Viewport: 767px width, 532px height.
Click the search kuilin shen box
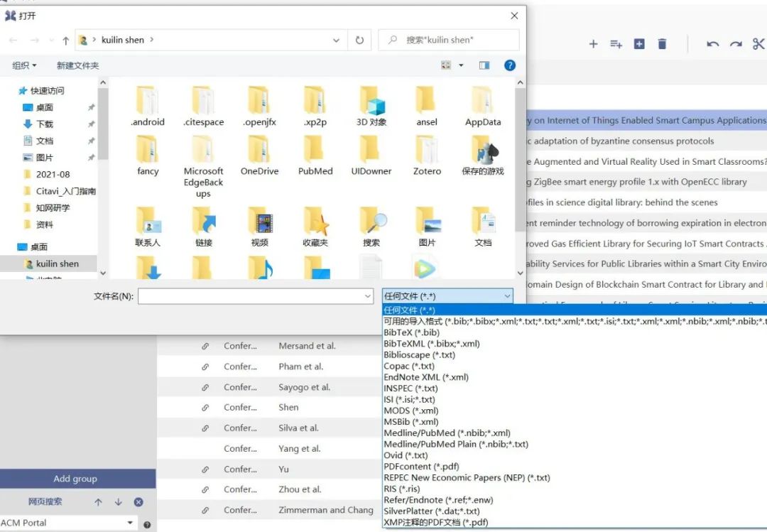coord(449,40)
